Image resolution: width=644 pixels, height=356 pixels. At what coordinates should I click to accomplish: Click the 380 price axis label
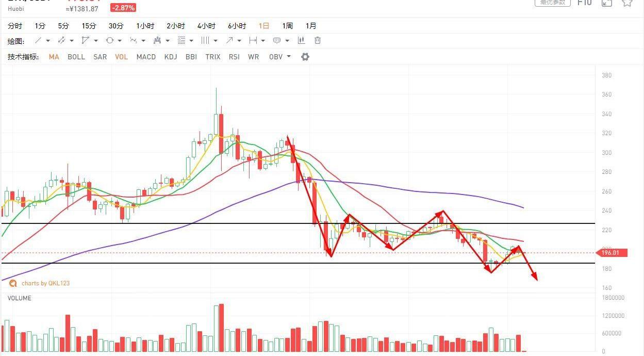606,75
